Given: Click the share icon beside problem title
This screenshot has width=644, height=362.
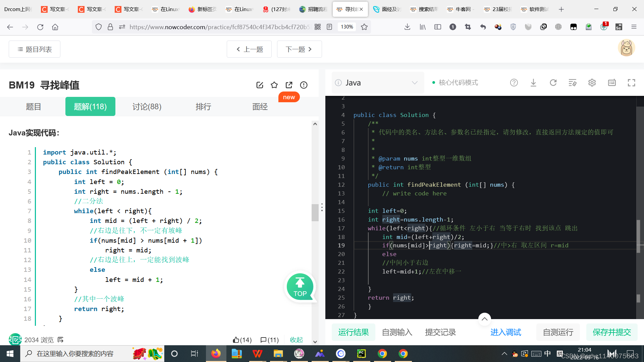Looking at the screenshot, I should (289, 85).
